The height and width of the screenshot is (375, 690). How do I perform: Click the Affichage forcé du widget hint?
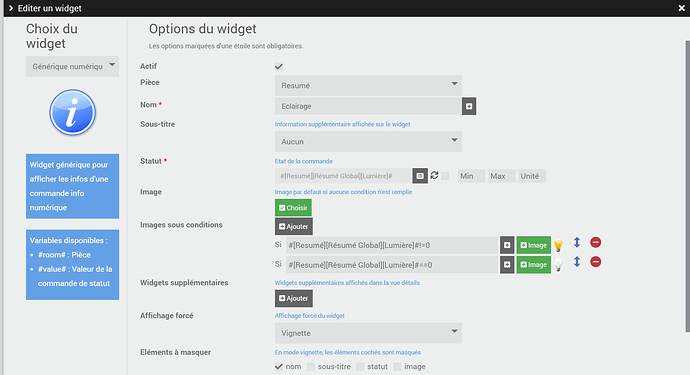coord(309,316)
